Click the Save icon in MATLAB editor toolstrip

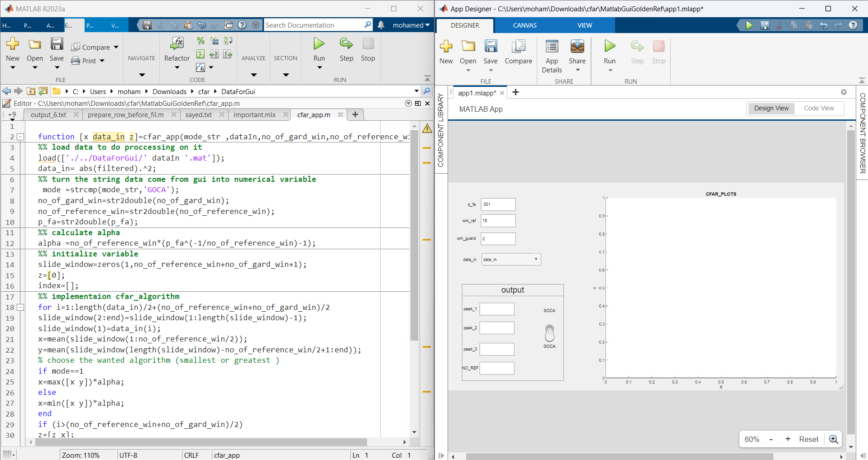(x=57, y=44)
